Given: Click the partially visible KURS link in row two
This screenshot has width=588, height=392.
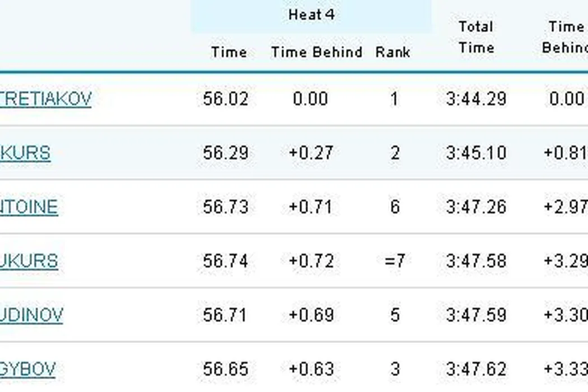Looking at the screenshot, I should (x=25, y=153).
